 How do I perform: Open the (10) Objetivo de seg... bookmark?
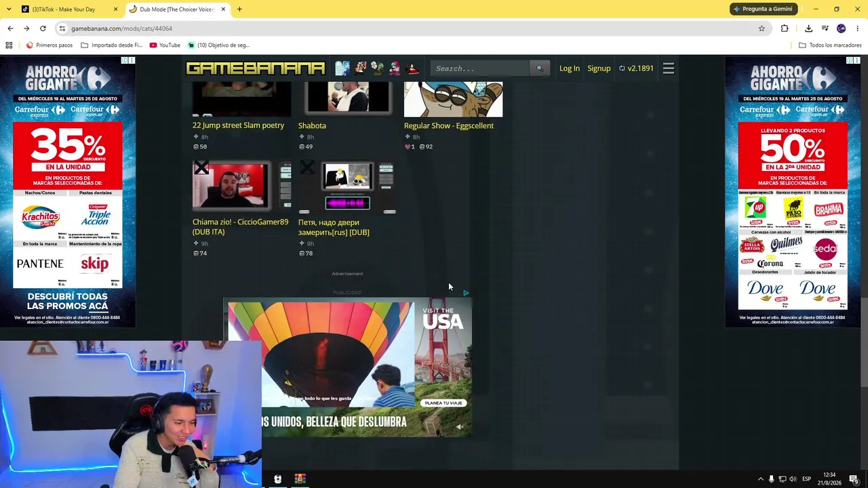click(218, 45)
